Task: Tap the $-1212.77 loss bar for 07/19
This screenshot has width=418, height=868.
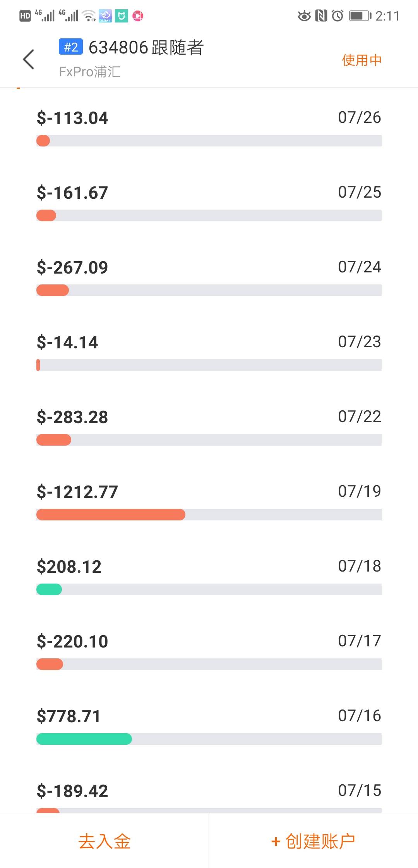Action: (x=111, y=515)
